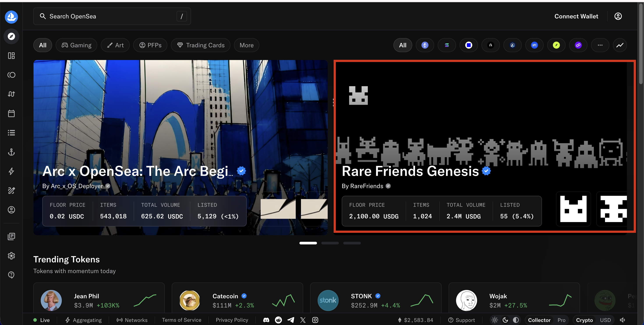
Task: Open the X (Twitter) link in footer
Action: [x=303, y=320]
